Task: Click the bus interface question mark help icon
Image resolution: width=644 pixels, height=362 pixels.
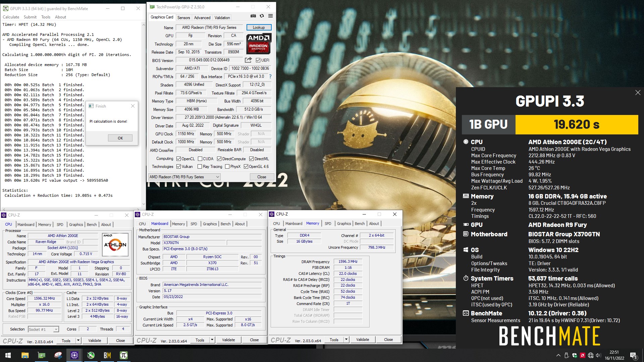Action: [x=270, y=76]
